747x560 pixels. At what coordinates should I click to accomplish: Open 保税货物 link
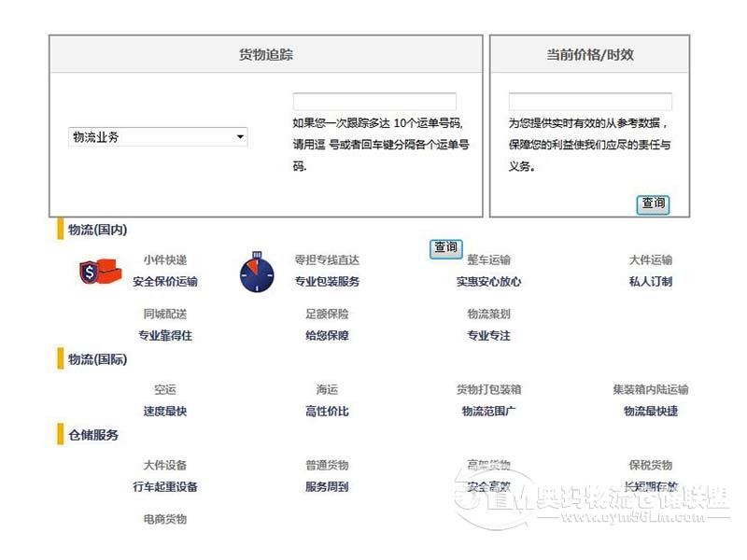coord(651,465)
